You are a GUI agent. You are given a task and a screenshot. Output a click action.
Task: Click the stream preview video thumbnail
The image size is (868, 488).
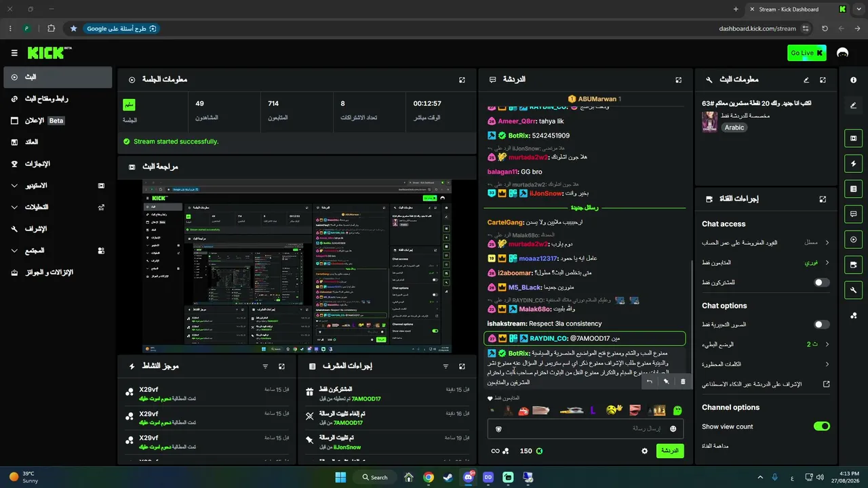click(298, 266)
